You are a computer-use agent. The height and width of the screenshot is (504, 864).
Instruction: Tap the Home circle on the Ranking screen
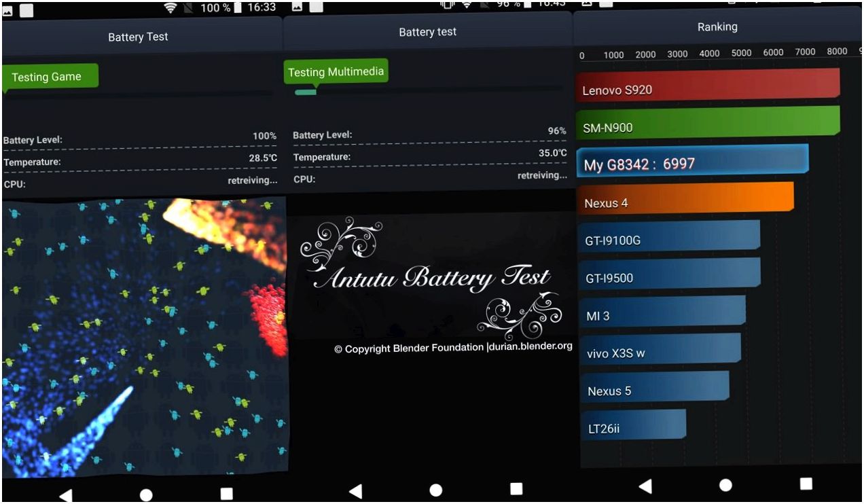point(725,485)
